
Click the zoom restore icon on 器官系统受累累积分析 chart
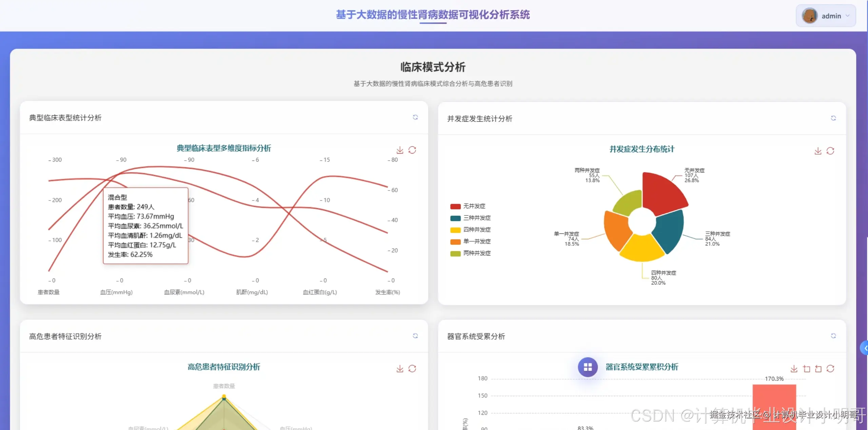(x=818, y=369)
